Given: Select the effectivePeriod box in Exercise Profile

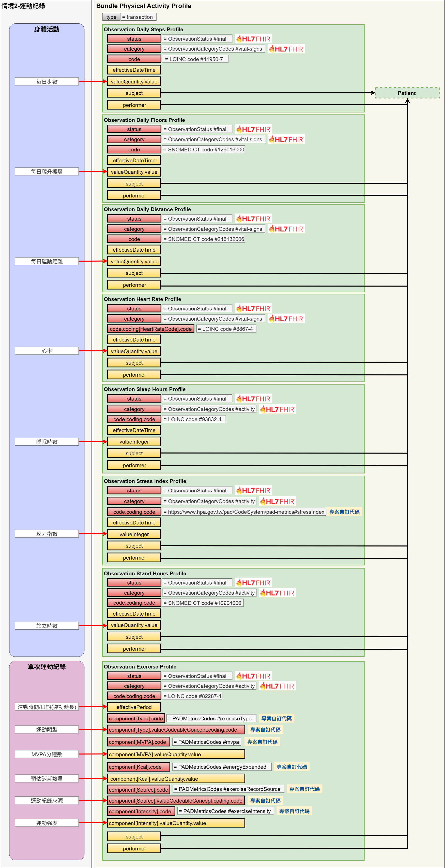Looking at the screenshot, I should point(134,707).
